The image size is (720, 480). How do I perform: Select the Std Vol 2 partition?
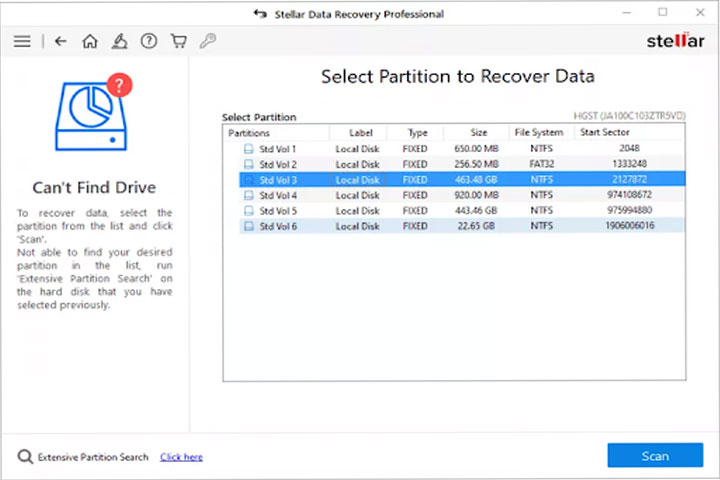[x=462, y=164]
